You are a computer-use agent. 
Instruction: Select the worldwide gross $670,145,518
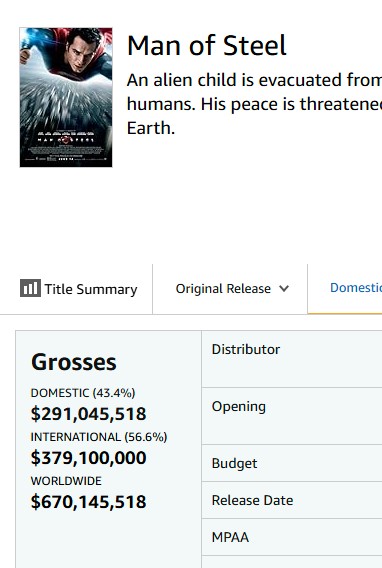point(89,502)
